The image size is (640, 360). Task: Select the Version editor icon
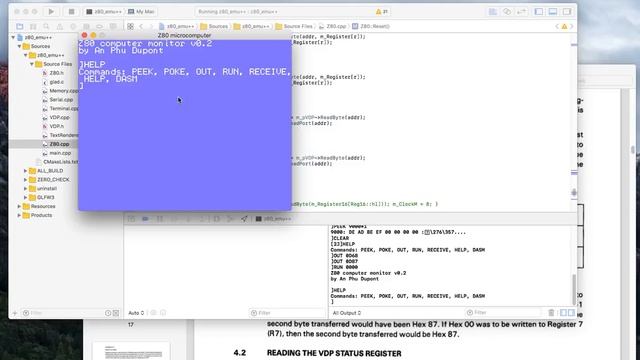(x=521, y=11)
